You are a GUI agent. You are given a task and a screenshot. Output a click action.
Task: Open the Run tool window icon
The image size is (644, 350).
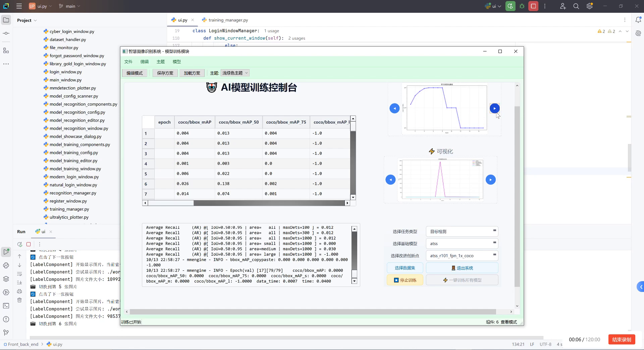tap(6, 252)
